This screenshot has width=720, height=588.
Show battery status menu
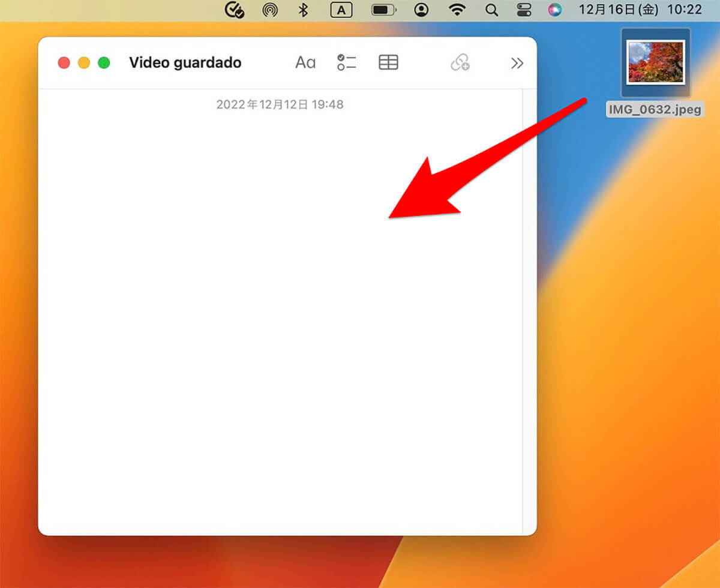384,10
